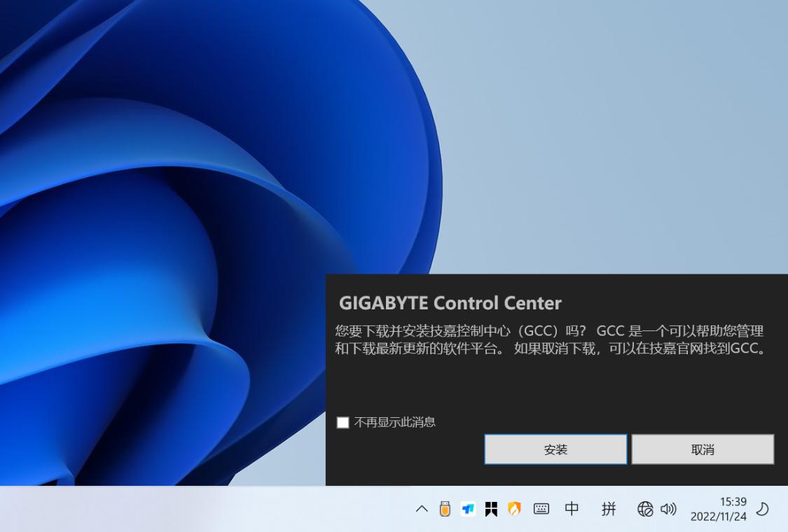Click the USB safely remove tray icon
Image resolution: width=788 pixels, height=532 pixels.
[445, 509]
